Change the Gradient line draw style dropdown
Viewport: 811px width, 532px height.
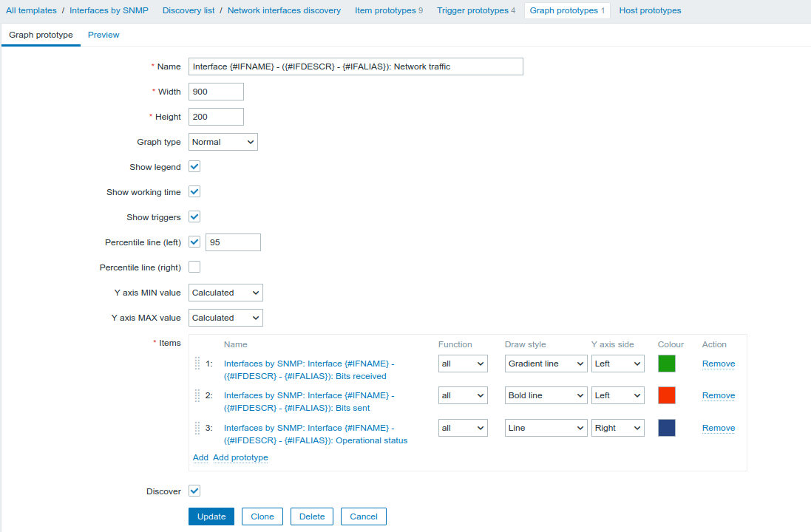546,364
